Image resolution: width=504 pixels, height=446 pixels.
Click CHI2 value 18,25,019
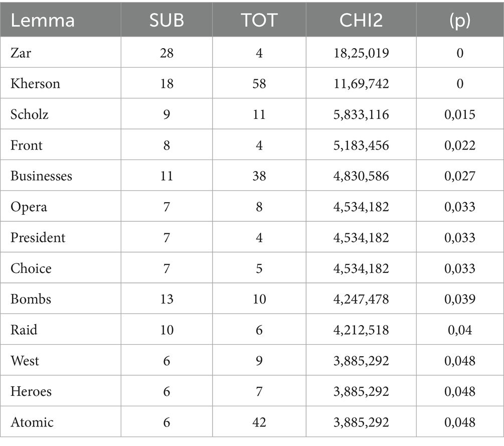tap(361, 53)
